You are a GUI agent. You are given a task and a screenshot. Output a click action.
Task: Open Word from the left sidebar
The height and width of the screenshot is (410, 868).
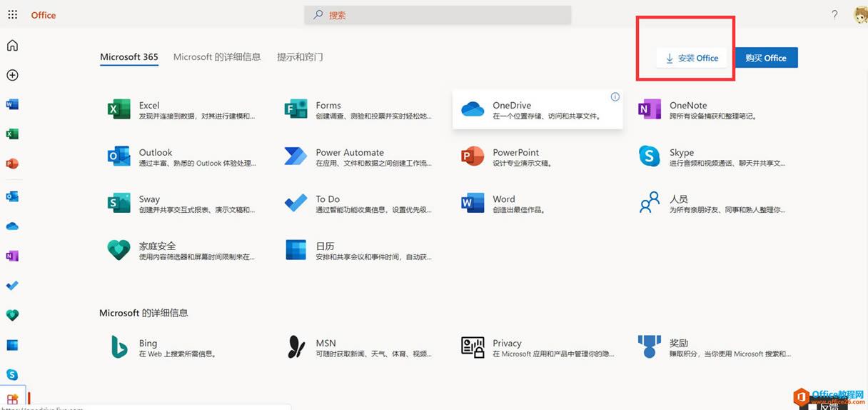click(12, 104)
